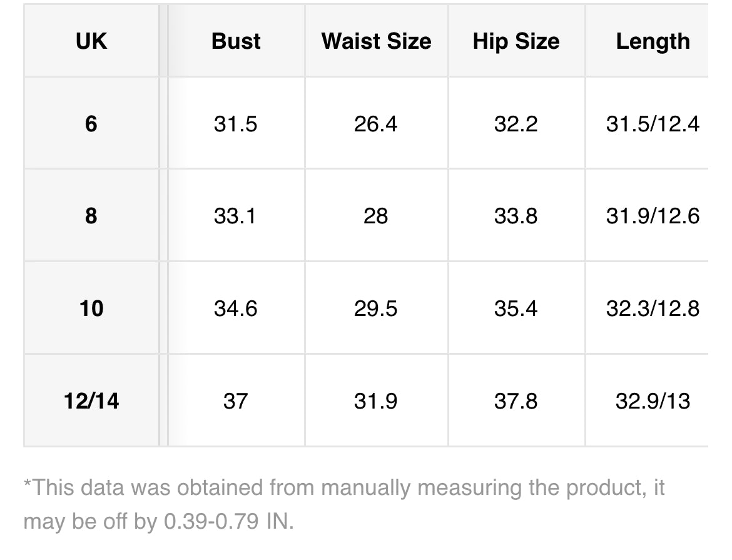Select waist value 31.9 in last row
732x560 pixels.
click(x=375, y=401)
